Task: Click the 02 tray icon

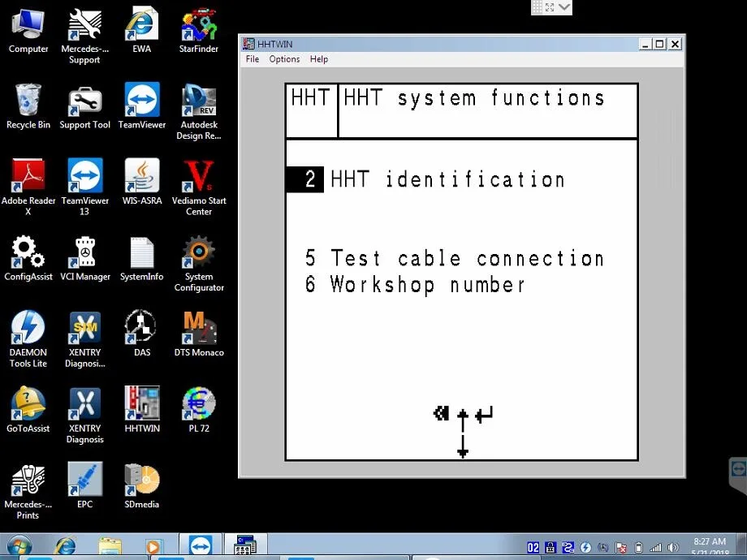Action: (x=533, y=548)
